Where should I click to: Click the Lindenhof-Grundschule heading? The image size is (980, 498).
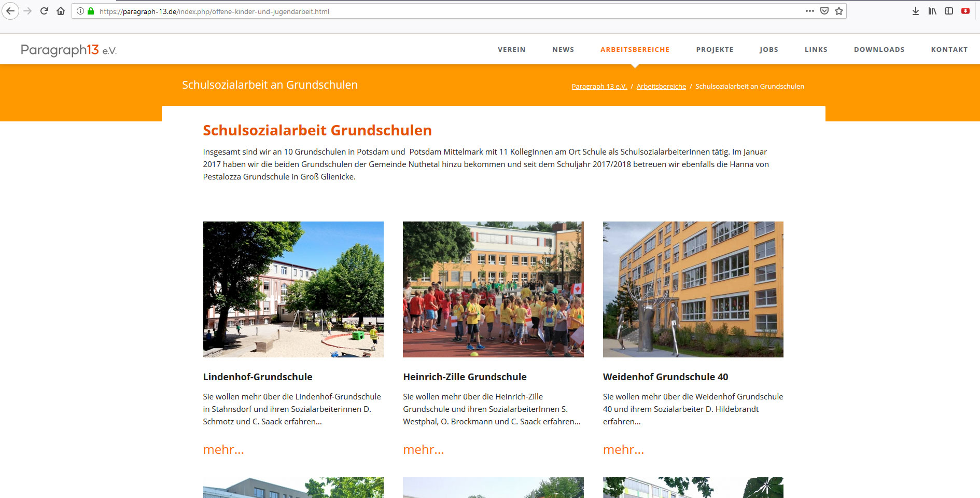(258, 377)
